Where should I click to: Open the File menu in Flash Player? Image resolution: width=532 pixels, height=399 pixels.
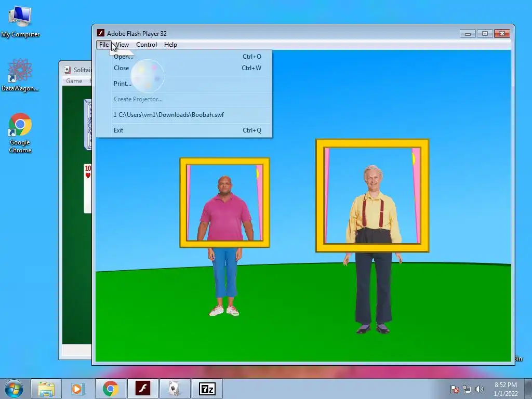[x=104, y=45]
